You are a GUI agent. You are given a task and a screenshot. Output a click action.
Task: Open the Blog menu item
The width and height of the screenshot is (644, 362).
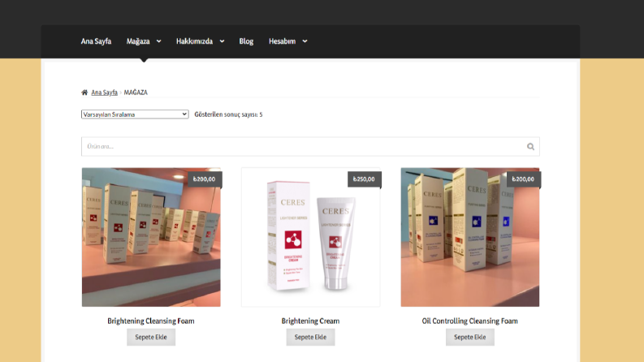pos(246,41)
